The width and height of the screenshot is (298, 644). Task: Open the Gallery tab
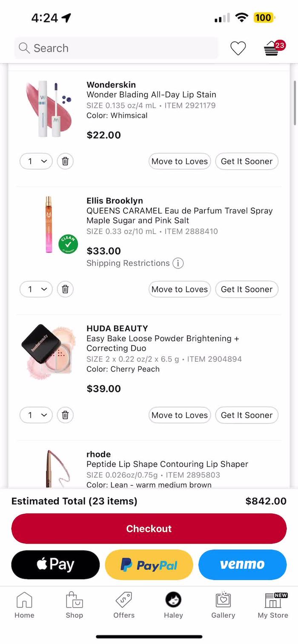click(223, 605)
